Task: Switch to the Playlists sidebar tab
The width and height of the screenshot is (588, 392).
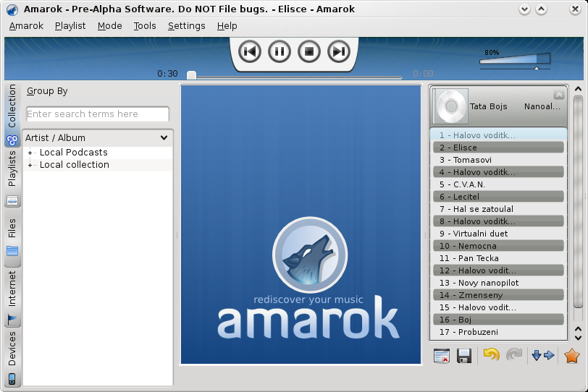Action: pyautogui.click(x=12, y=178)
